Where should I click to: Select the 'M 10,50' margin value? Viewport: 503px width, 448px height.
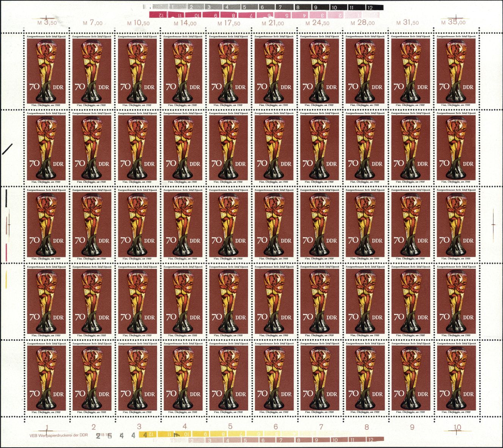(138, 23)
